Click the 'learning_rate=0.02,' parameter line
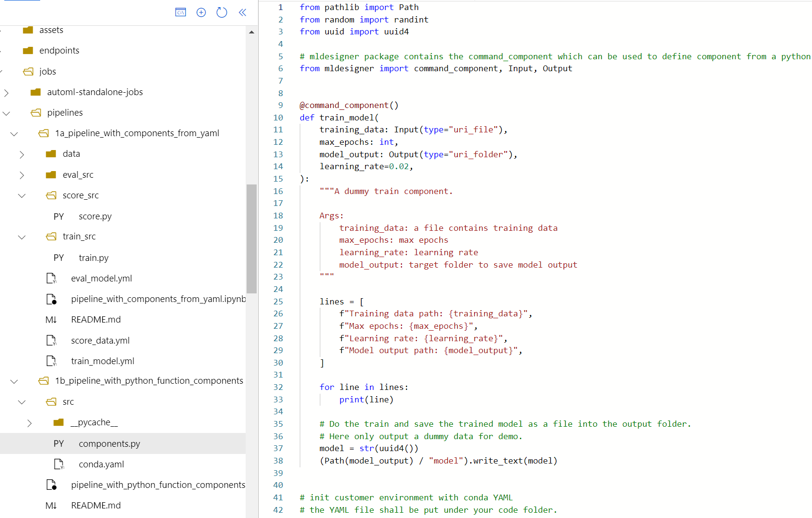The height and width of the screenshot is (518, 812). (367, 166)
